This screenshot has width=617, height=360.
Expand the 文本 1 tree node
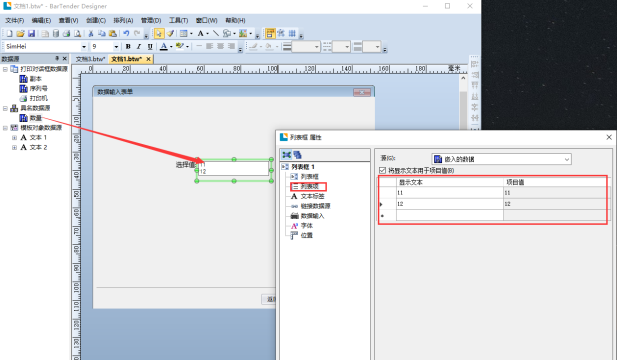click(15, 137)
